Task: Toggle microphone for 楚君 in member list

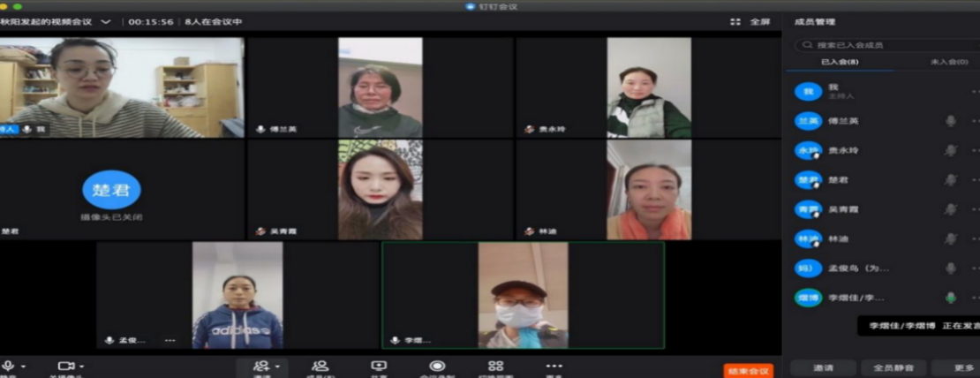Action: [951, 179]
